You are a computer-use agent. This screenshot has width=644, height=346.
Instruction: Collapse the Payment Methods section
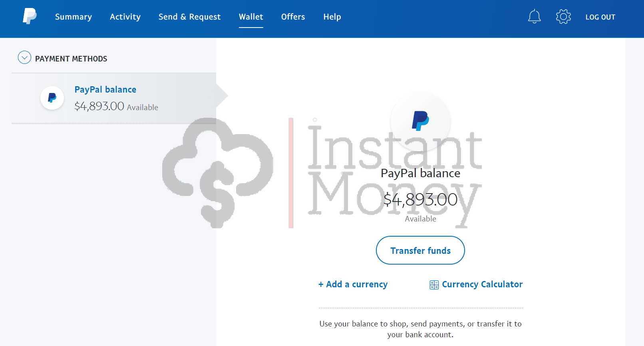[24, 57]
